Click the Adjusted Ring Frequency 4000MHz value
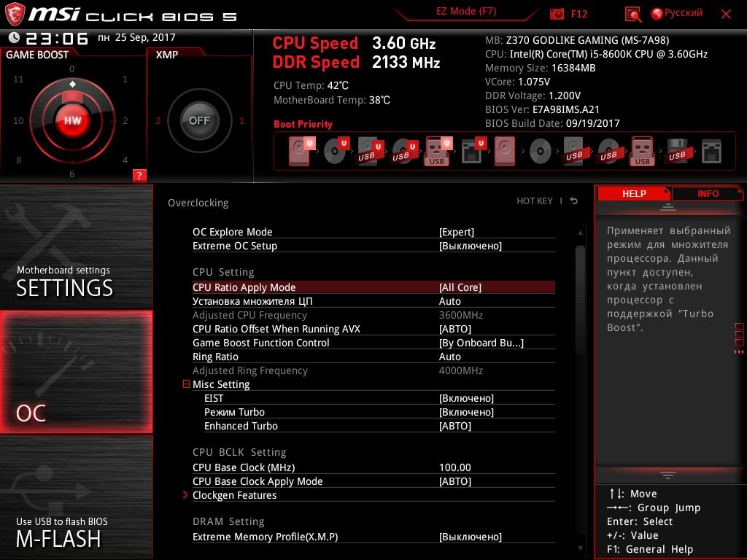Viewport: 747px width, 560px height. click(x=461, y=370)
